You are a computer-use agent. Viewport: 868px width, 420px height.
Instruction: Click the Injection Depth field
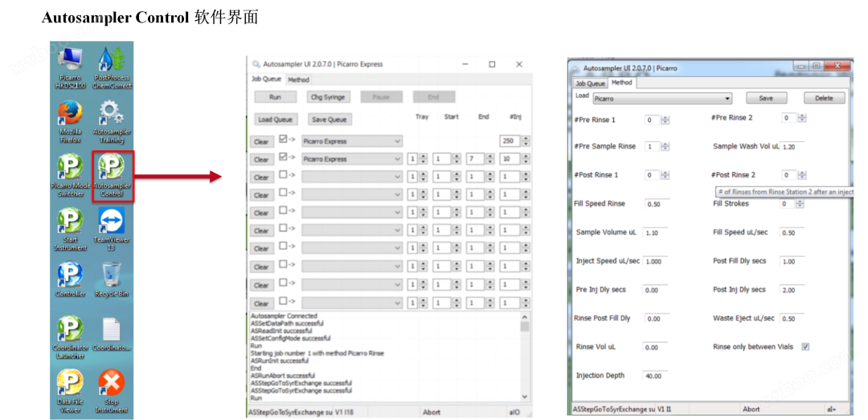click(x=655, y=376)
